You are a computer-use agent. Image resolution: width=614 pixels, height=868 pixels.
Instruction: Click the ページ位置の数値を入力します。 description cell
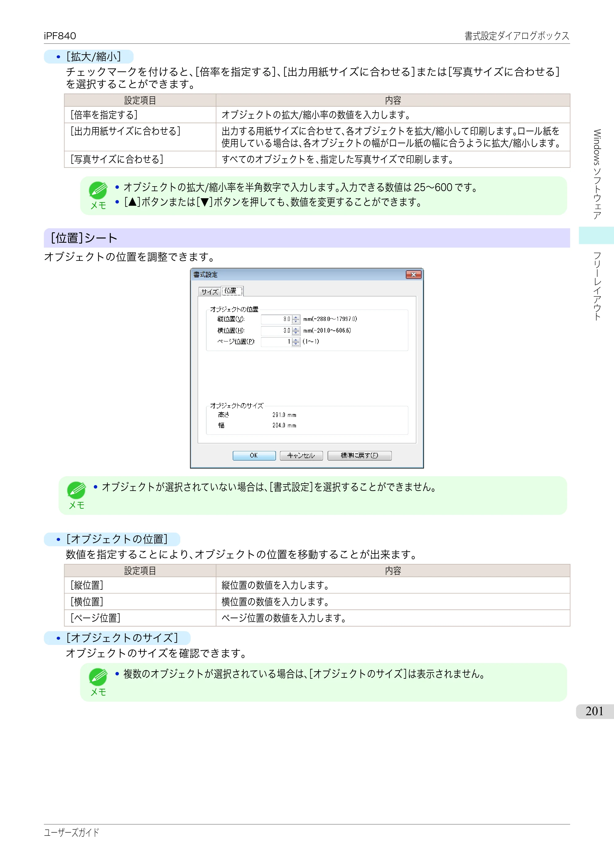click(393, 618)
